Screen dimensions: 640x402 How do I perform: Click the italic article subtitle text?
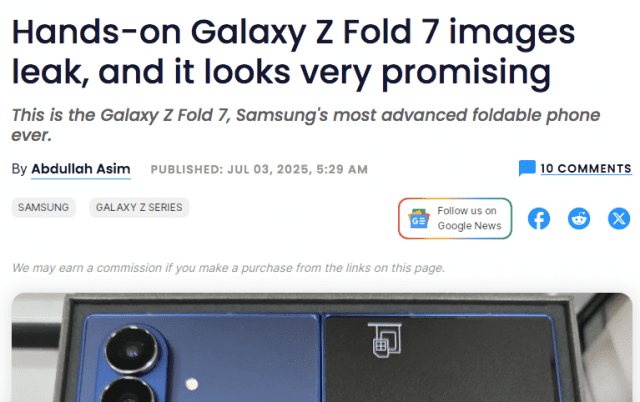click(305, 125)
